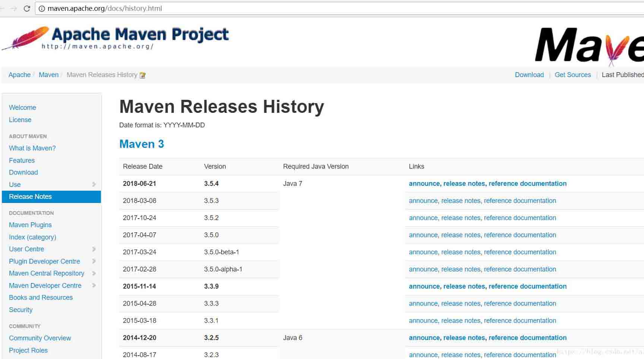Open Welcome in the sidebar
644x359 pixels.
click(22, 107)
